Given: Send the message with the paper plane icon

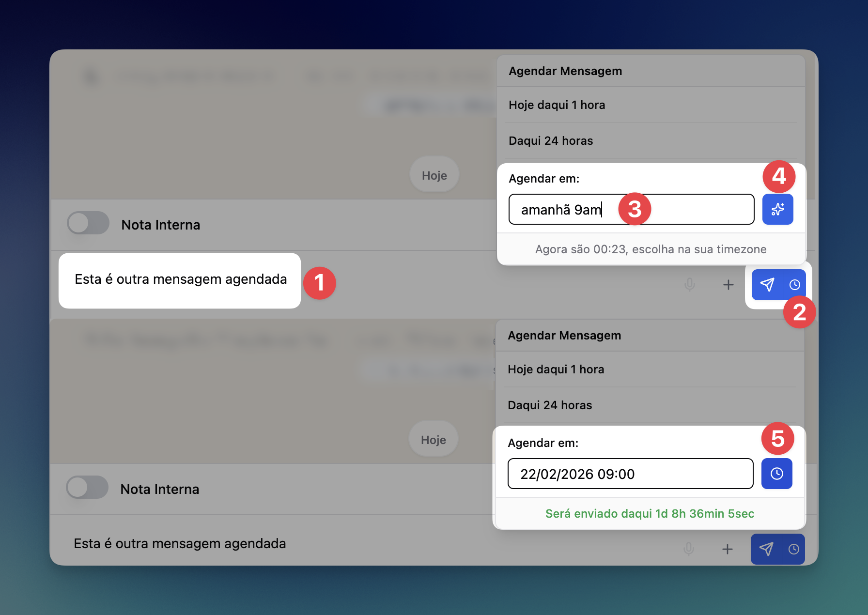Looking at the screenshot, I should click(767, 285).
